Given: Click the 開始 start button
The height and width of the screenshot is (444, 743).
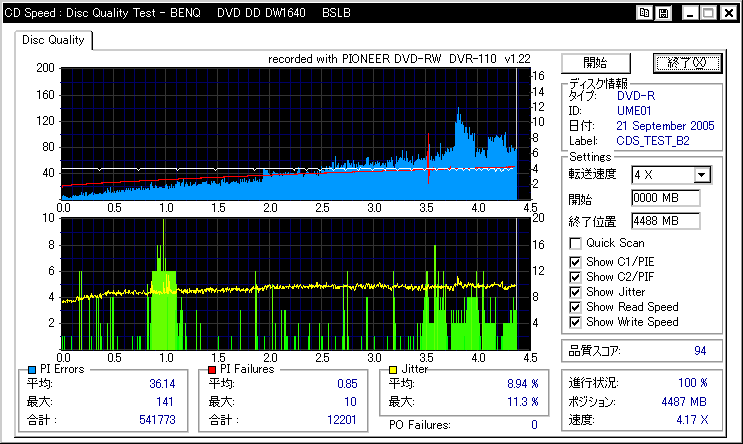Looking at the screenshot, I should (596, 63).
